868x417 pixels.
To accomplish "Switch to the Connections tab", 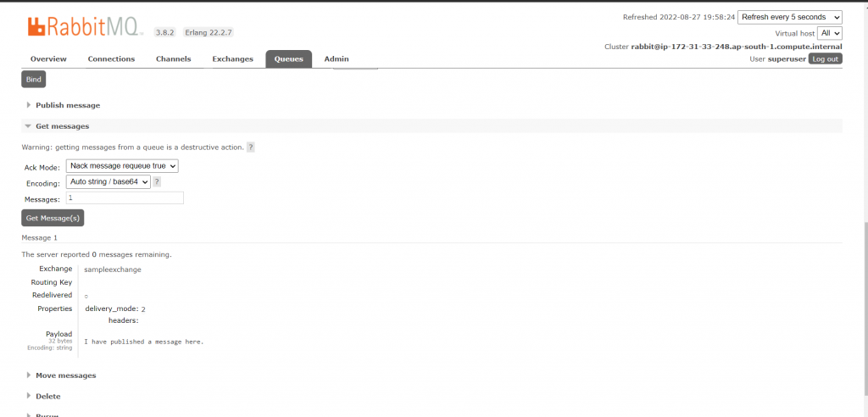I will coord(111,58).
